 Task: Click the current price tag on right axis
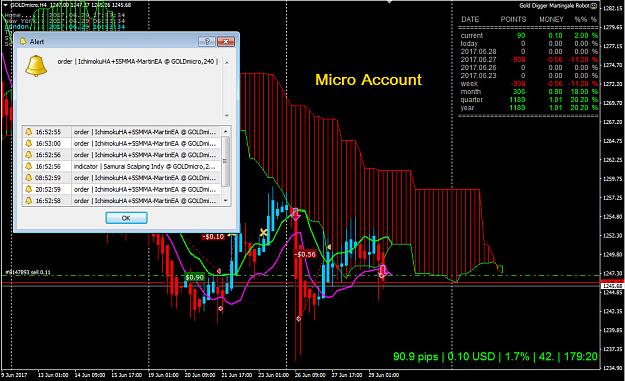tap(613, 286)
